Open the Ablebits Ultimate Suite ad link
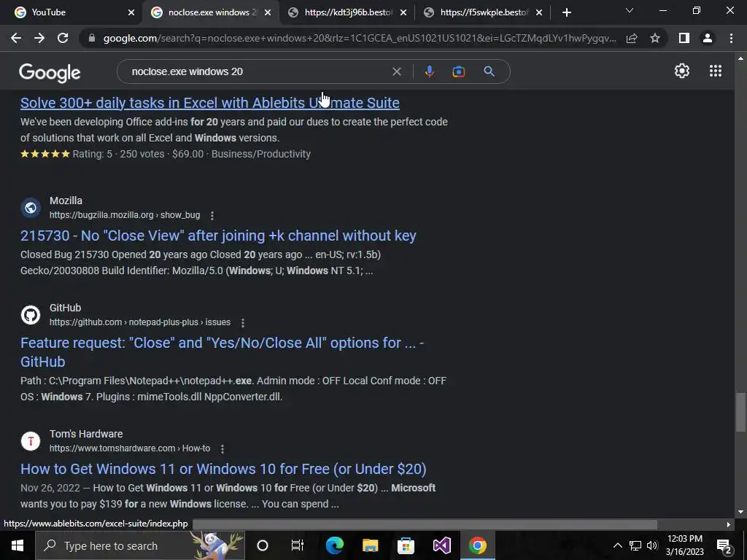Screen dimensions: 747x560 pyautogui.click(x=209, y=103)
